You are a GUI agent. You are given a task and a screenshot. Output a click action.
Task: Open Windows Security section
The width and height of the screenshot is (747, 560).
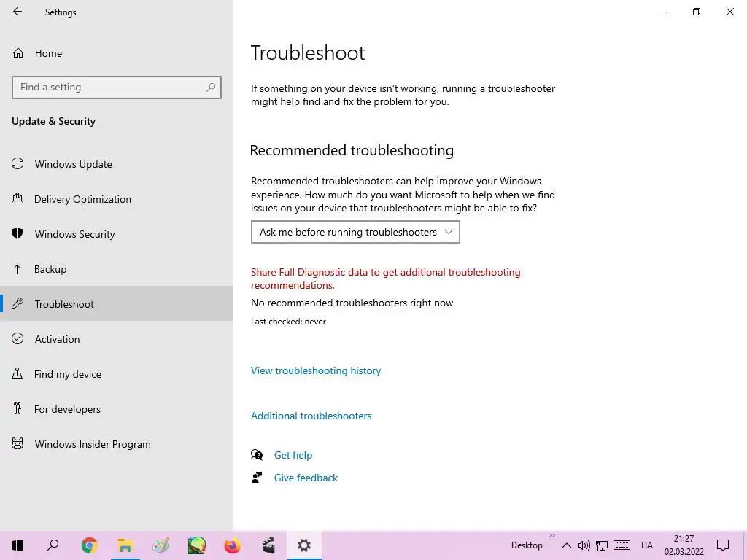tap(117, 234)
